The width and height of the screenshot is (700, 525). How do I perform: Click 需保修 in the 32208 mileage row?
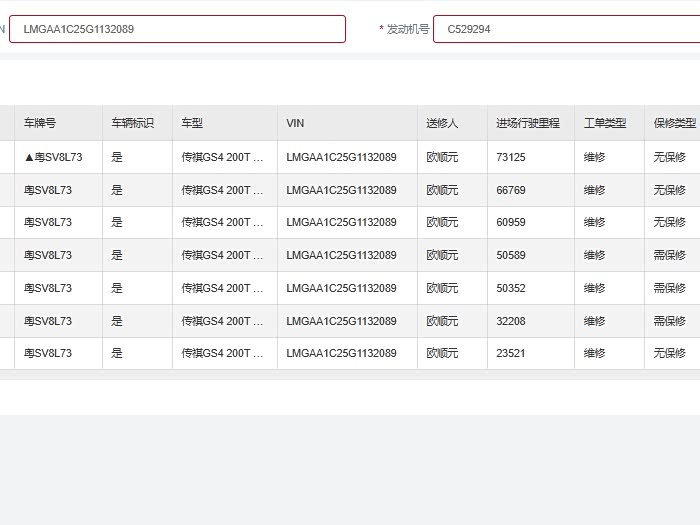669,321
